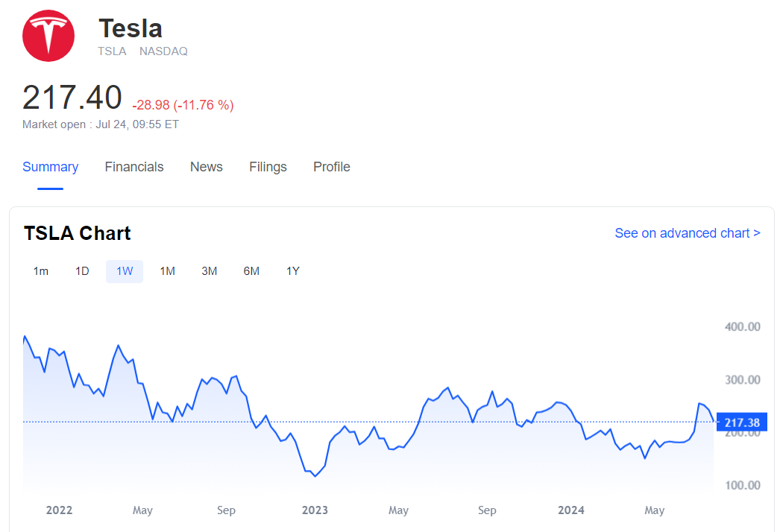Change the chart interval to 1Y
The width and height of the screenshot is (780, 532).
[293, 271]
